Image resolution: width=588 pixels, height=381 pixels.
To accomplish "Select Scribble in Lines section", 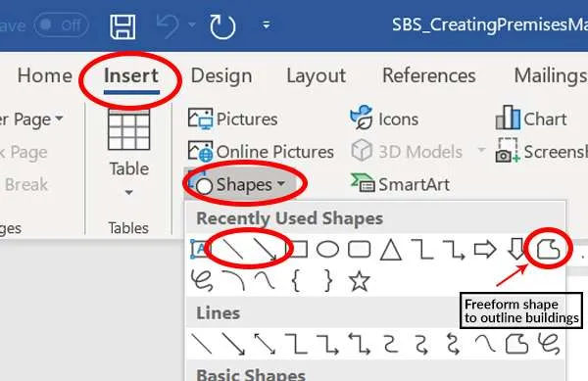I will point(549,344).
